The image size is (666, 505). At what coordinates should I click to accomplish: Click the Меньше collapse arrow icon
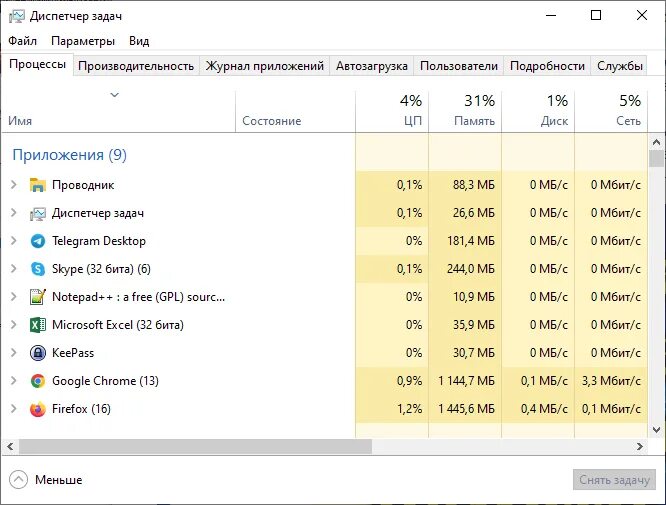pyautogui.click(x=18, y=480)
